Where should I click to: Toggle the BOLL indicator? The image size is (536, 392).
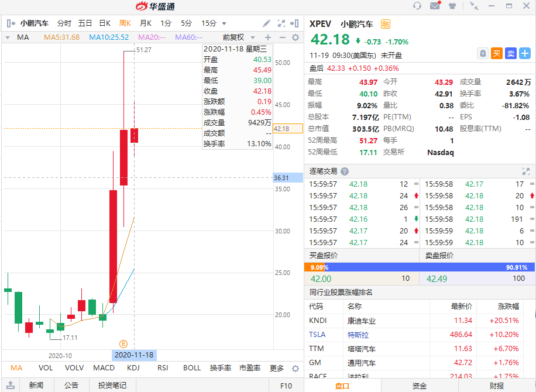coord(192,368)
